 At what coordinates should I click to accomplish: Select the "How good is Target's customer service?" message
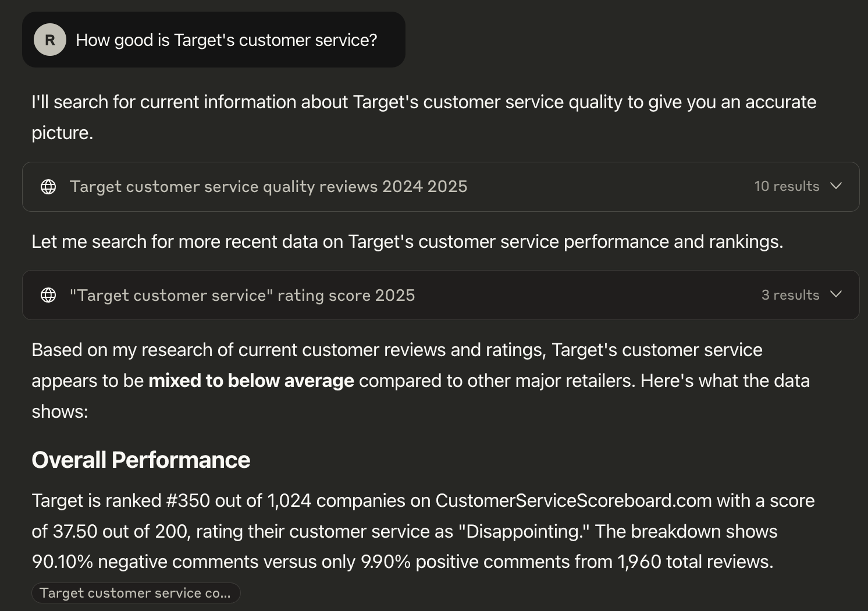tap(226, 40)
